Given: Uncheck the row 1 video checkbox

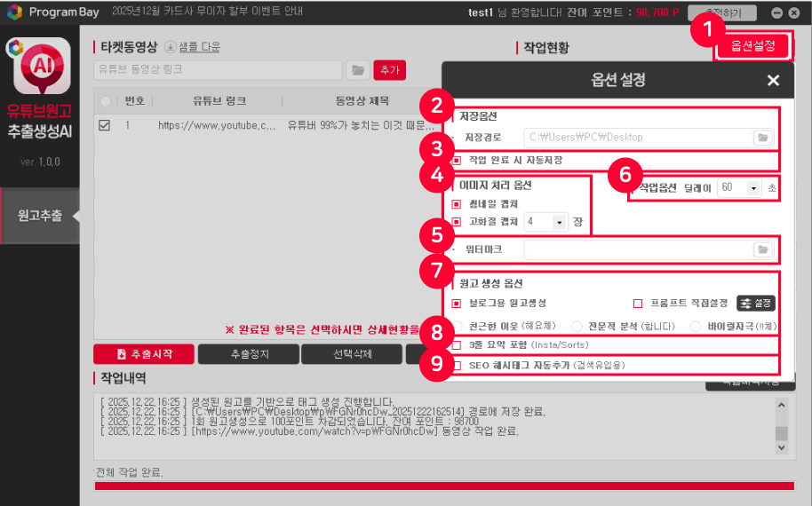Looking at the screenshot, I should tap(105, 126).
